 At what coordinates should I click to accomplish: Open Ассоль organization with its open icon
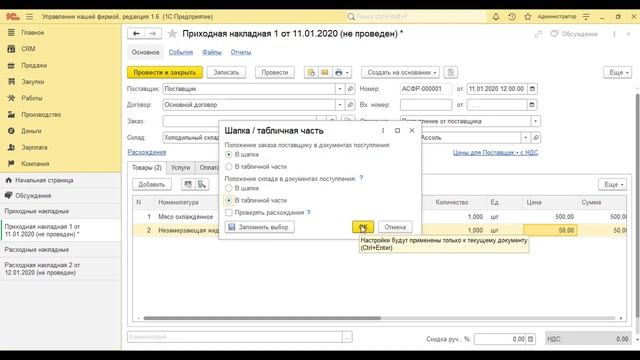(536, 138)
